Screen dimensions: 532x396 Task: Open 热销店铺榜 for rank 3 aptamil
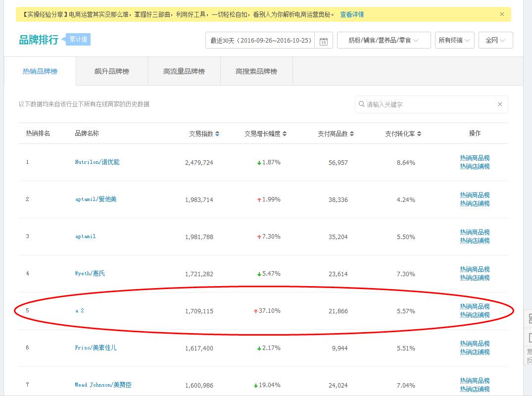(475, 241)
